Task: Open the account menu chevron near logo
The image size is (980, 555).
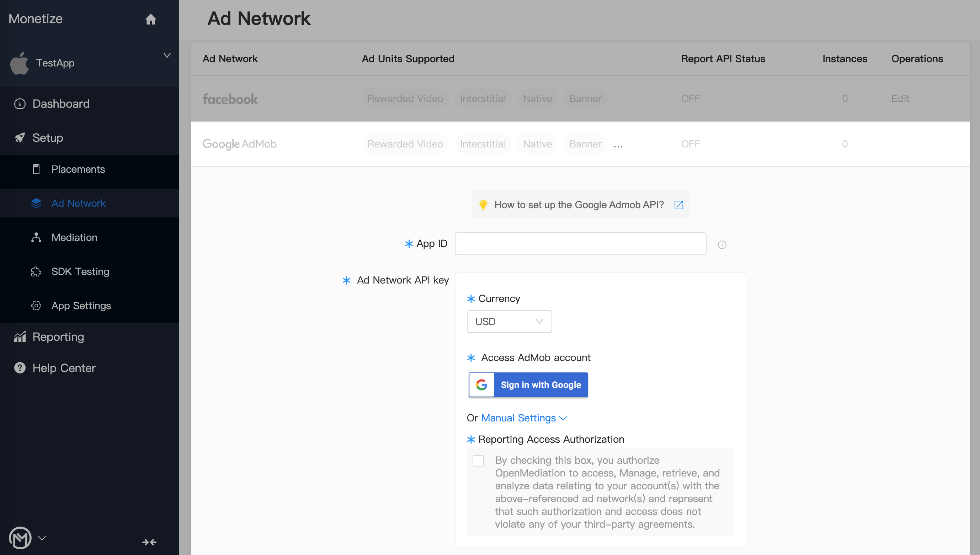Action: pos(42,538)
